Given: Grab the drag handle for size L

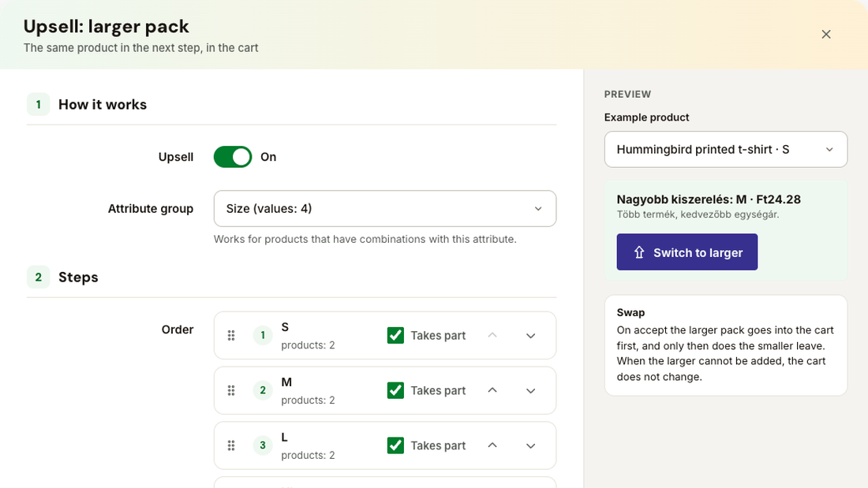Looking at the screenshot, I should tap(231, 445).
